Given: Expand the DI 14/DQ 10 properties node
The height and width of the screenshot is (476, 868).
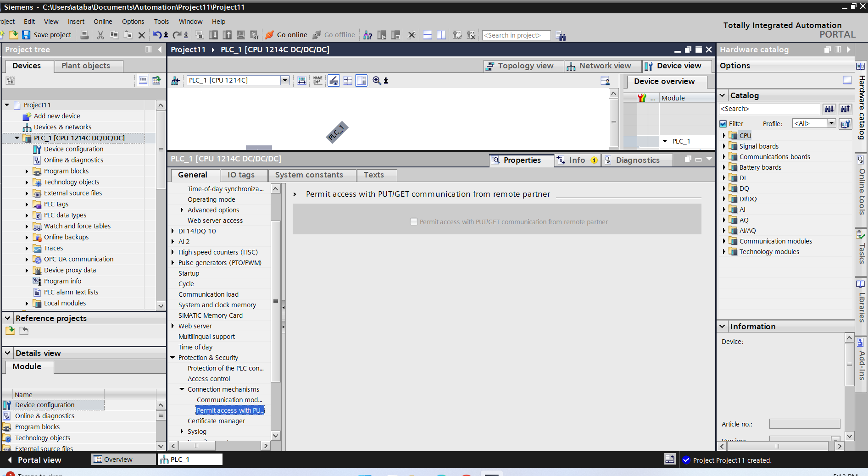Looking at the screenshot, I should [172, 231].
